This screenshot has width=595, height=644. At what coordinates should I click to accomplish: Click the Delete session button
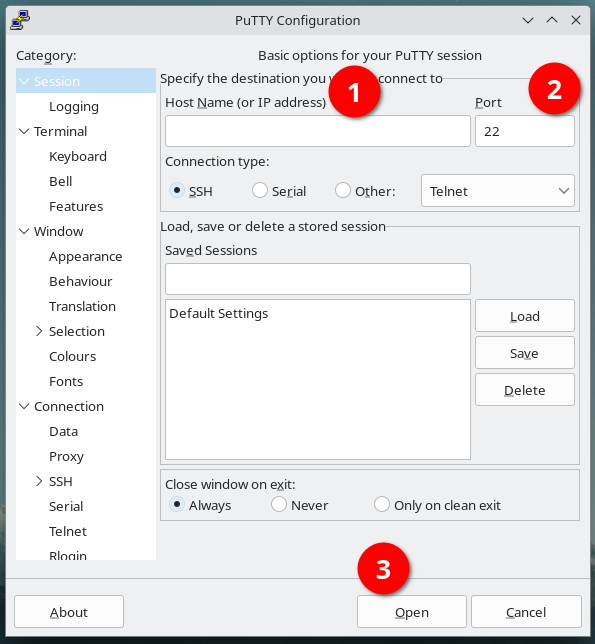tap(525, 390)
